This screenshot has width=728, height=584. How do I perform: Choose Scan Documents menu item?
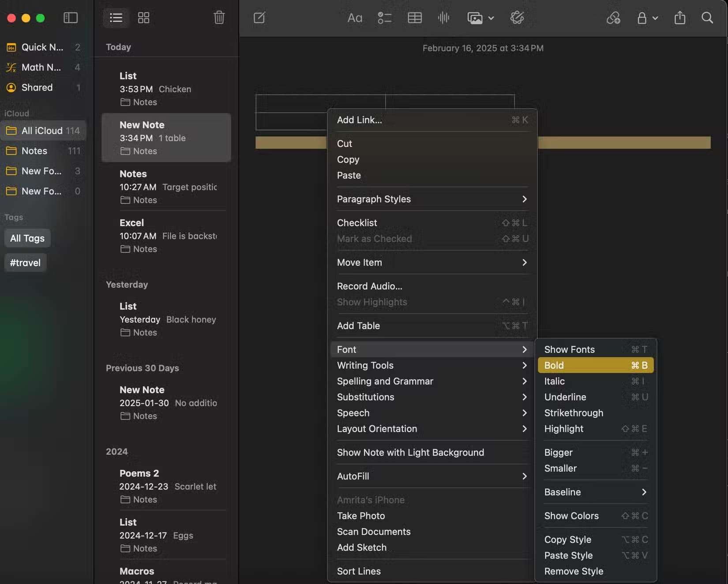tap(432, 532)
